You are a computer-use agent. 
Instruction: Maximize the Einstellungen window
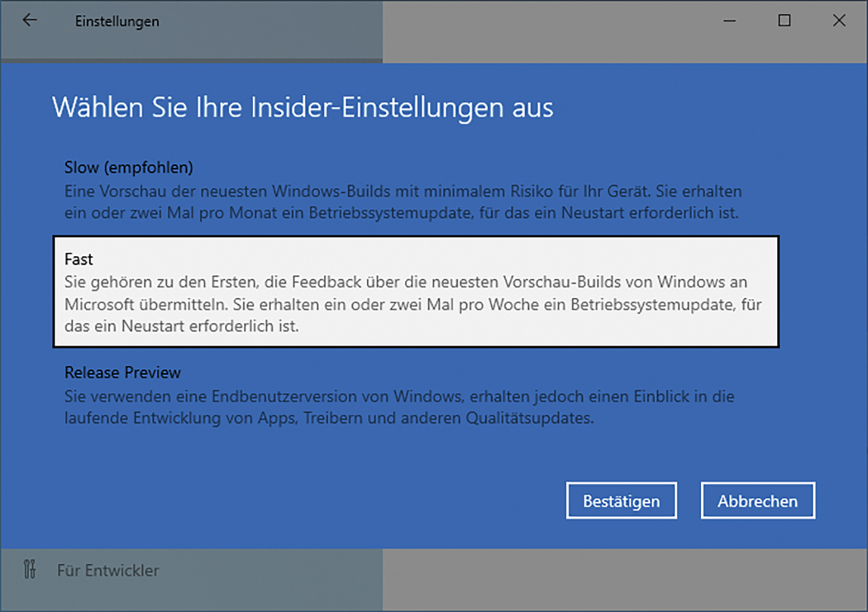click(x=784, y=21)
